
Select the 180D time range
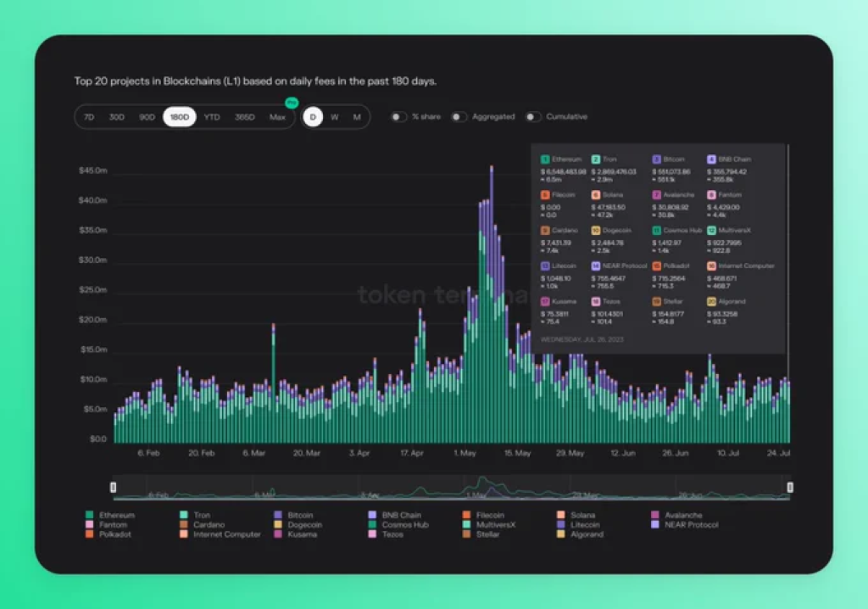(180, 117)
